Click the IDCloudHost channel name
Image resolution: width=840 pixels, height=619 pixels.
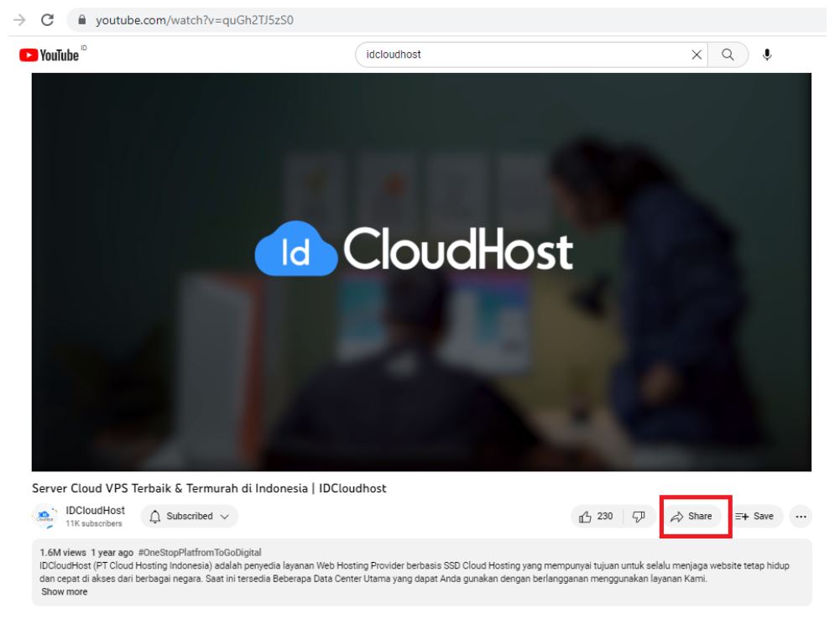click(x=94, y=509)
